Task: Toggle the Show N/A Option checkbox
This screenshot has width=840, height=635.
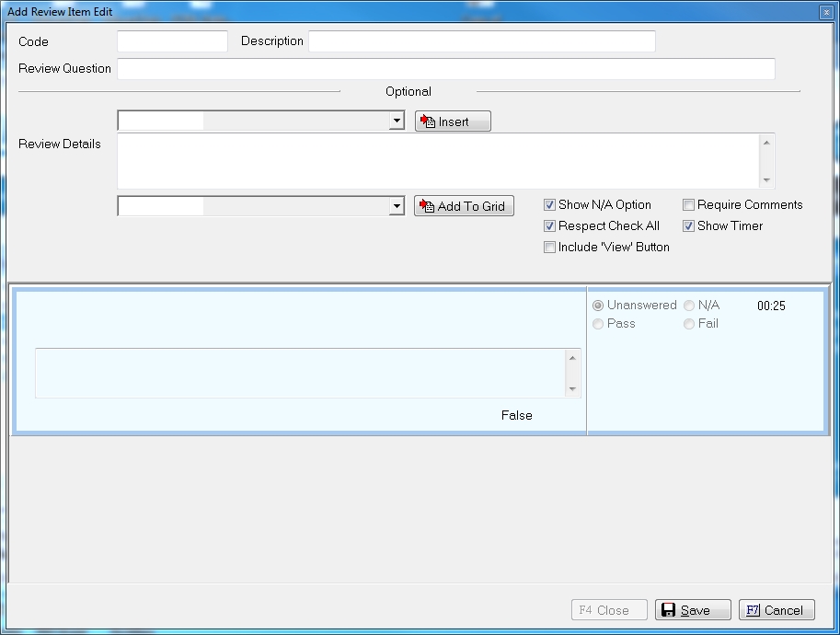Action: pos(550,205)
